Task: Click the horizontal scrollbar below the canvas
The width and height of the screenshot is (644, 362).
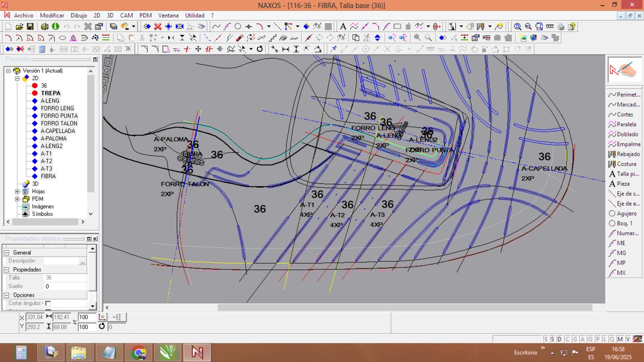Action: pyautogui.click(x=404, y=307)
